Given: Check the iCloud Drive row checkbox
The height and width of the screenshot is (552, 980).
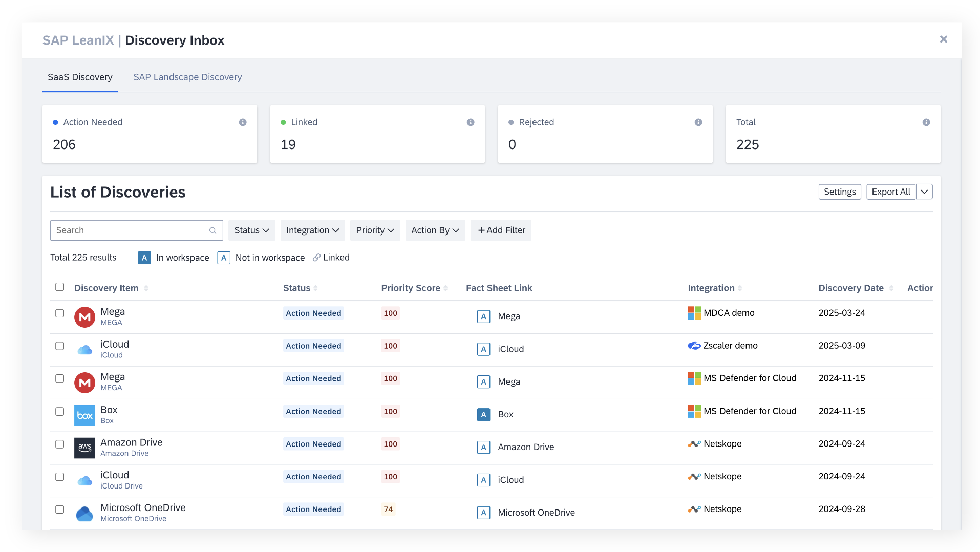Looking at the screenshot, I should coord(60,477).
